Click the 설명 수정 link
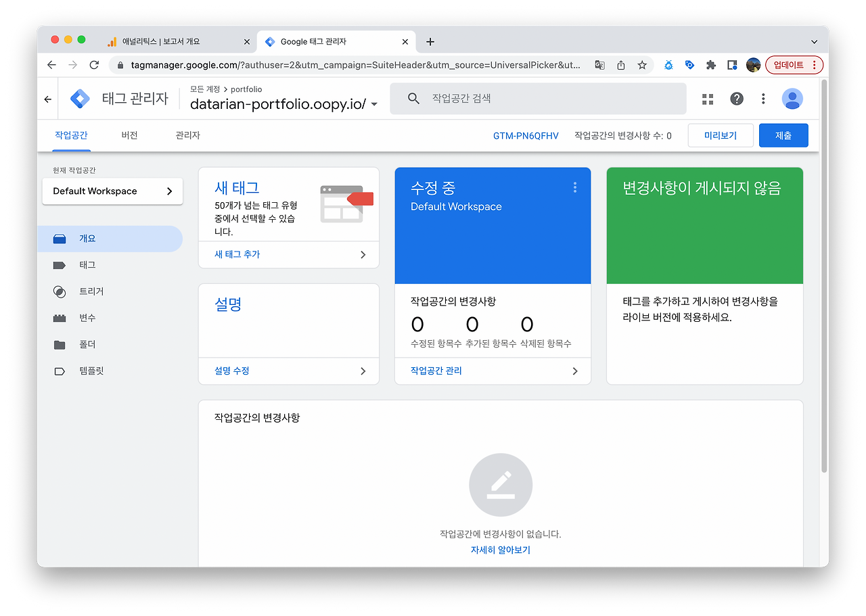This screenshot has width=866, height=616. coord(232,371)
